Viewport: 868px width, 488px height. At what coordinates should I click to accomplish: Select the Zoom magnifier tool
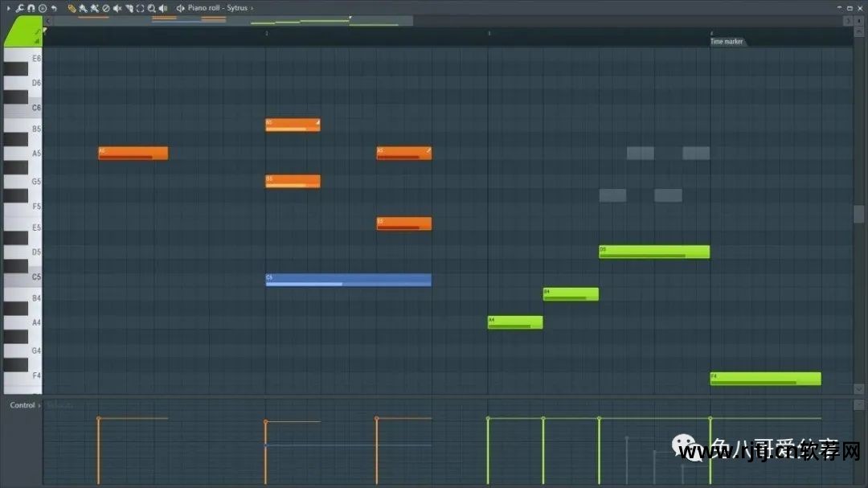click(x=152, y=8)
